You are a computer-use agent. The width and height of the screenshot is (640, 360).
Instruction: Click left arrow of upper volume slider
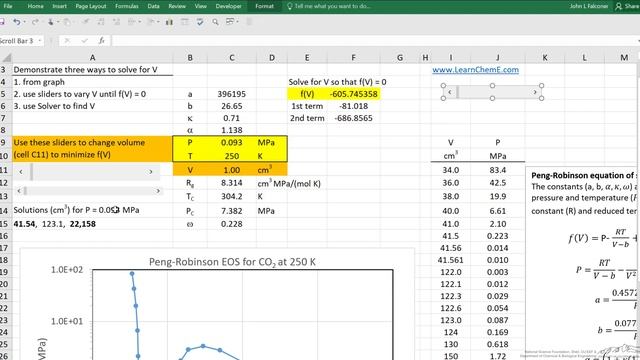pyautogui.click(x=21, y=172)
